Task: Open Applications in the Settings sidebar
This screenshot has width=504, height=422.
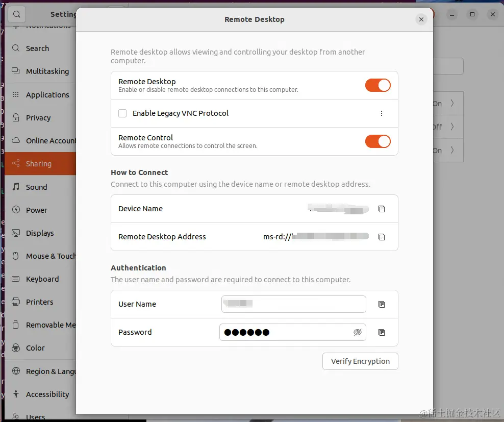Action: (40, 94)
